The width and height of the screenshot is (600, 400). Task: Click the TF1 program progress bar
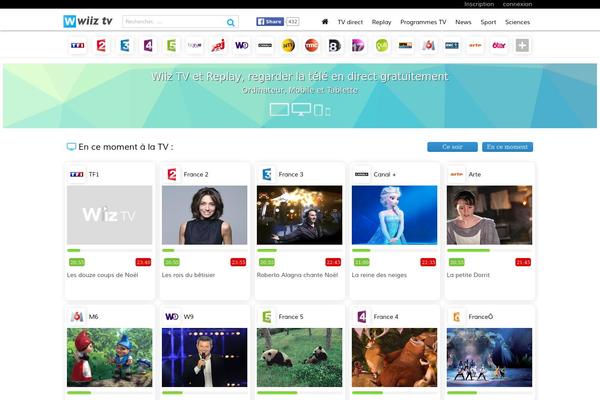coord(109,250)
